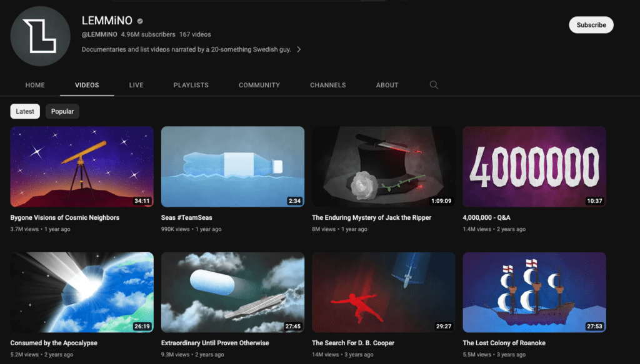Click title Extraordinary Until Proven Otherwise
This screenshot has width=640, height=364.
[215, 343]
